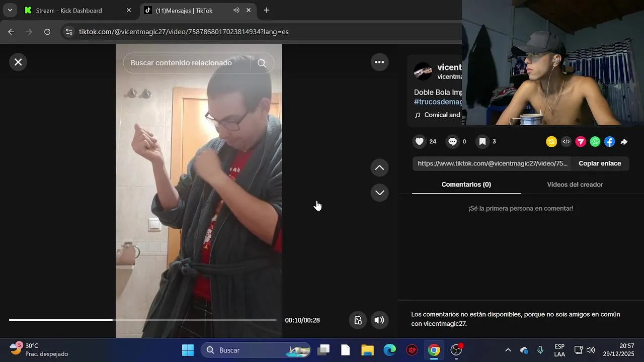Open a new browser tab with the plus
This screenshot has height=362, width=644.
[267, 10]
